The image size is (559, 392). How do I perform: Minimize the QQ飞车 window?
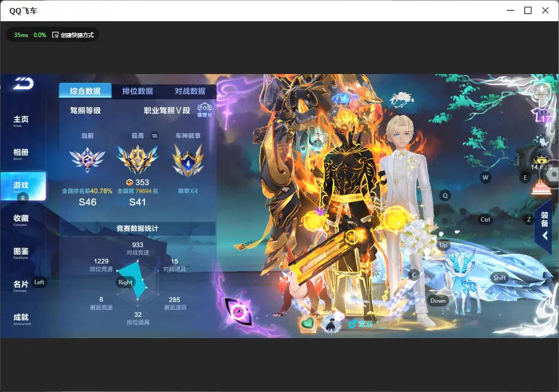511,11
